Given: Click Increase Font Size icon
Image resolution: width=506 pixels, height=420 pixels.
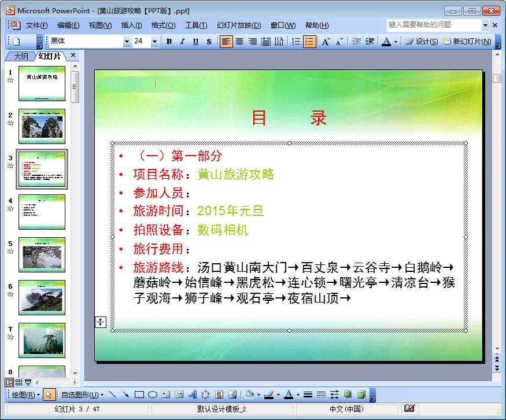Looking at the screenshot, I should (326, 42).
